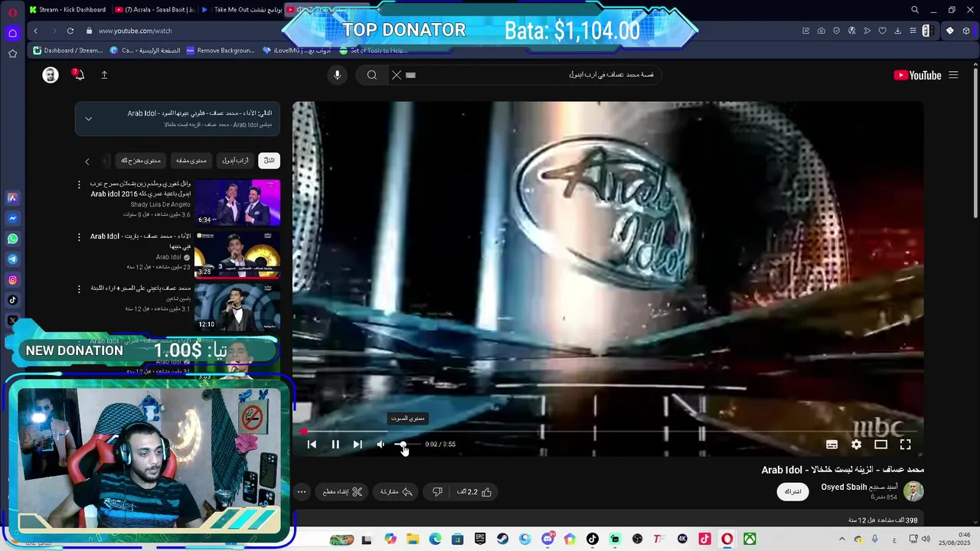980x551 pixels.
Task: Open Epic Games Launcher from the taskbar
Action: pyautogui.click(x=480, y=540)
